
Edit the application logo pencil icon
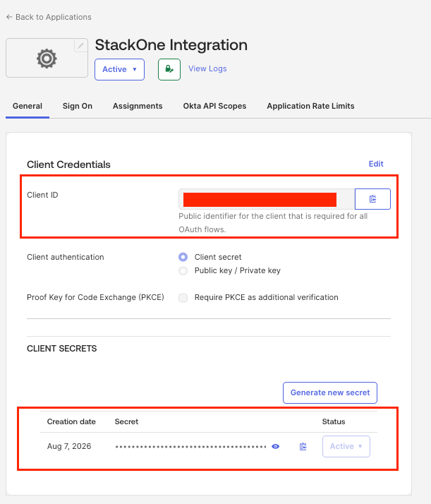80,45
